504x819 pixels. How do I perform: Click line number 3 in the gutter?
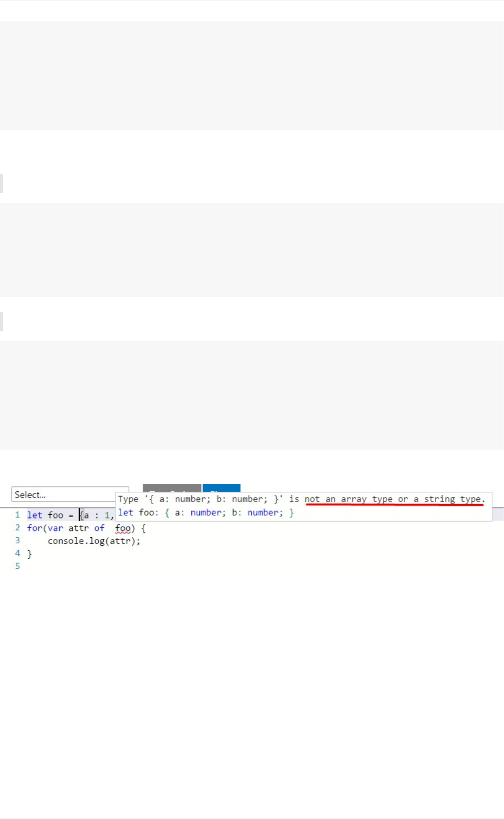click(18, 540)
